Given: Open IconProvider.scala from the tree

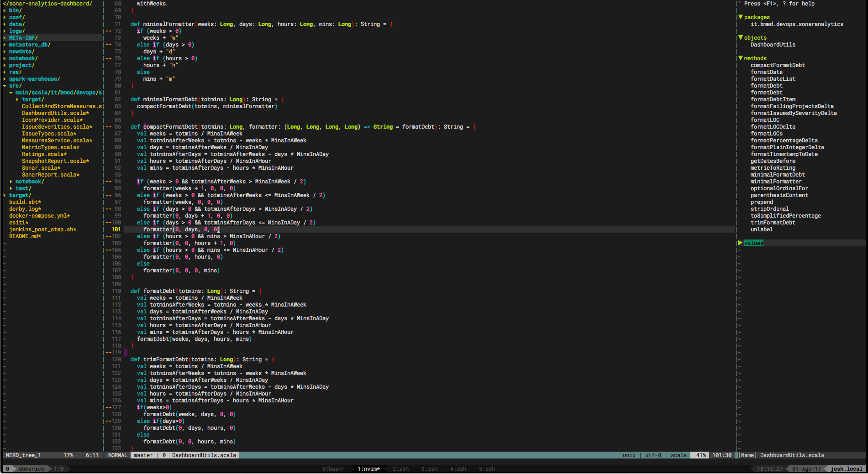Looking at the screenshot, I should [52, 120].
